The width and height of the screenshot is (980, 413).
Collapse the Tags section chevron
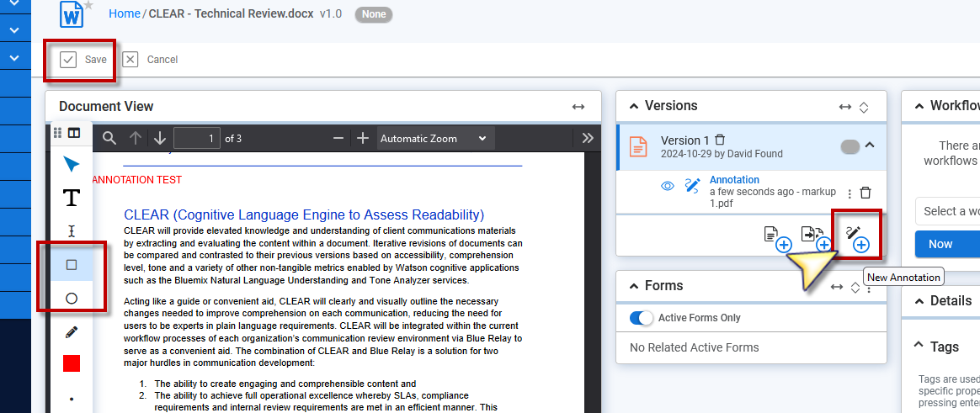pos(919,345)
